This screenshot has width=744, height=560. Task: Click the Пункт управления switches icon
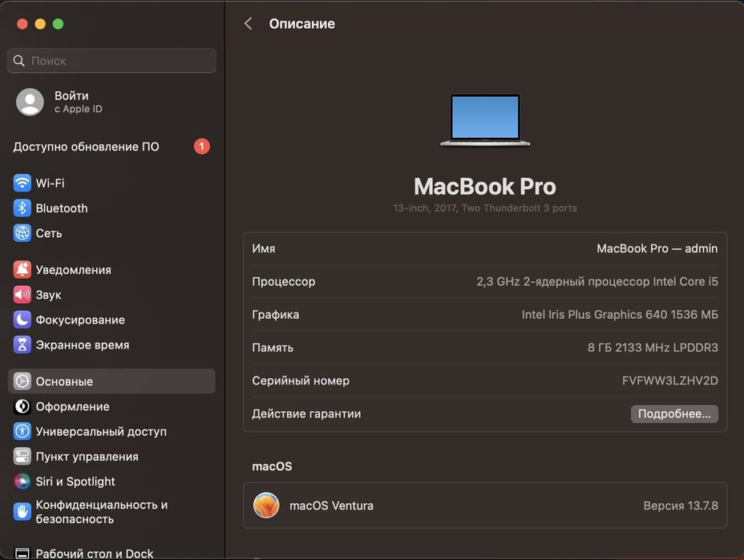(22, 456)
